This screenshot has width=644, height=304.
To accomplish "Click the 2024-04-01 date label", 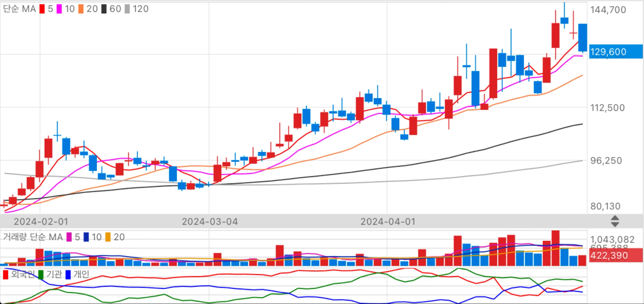I will pyautogui.click(x=388, y=221).
